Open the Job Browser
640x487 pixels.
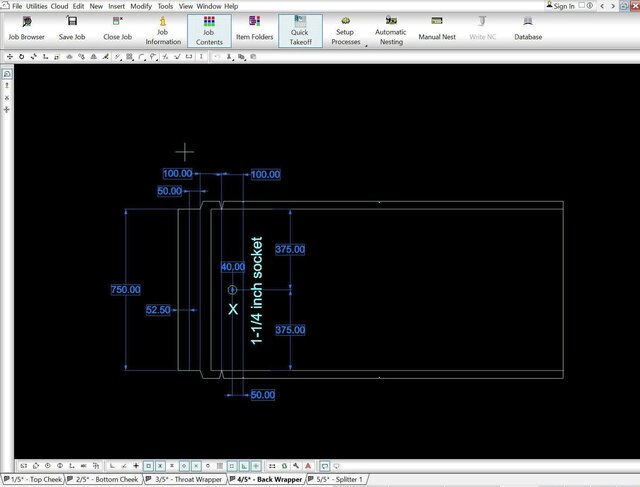(26, 30)
